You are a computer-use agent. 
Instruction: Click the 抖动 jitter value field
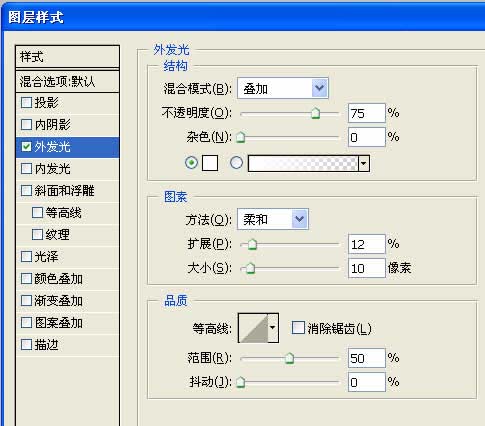[367, 382]
